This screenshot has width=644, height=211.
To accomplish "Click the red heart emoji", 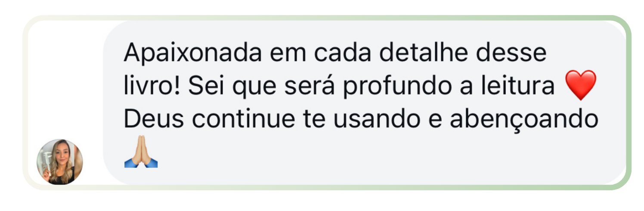I will pyautogui.click(x=581, y=85).
